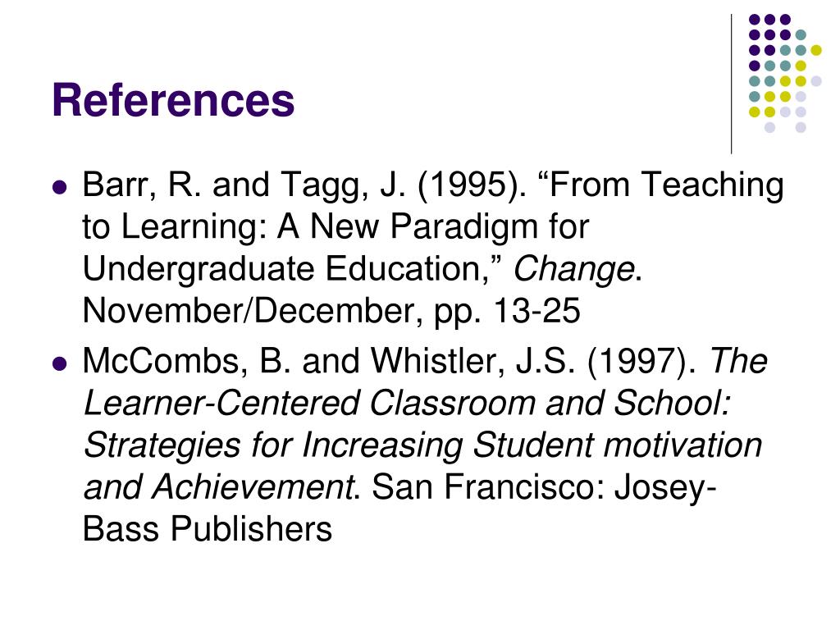Click the italic words 'and Achievement'
The height and width of the screenshot is (630, 840).
219,487
